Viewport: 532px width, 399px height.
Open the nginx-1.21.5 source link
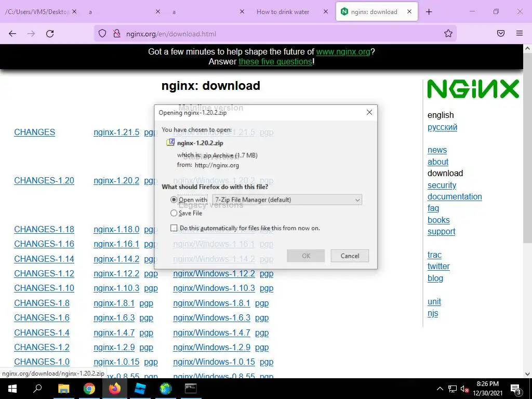116,132
